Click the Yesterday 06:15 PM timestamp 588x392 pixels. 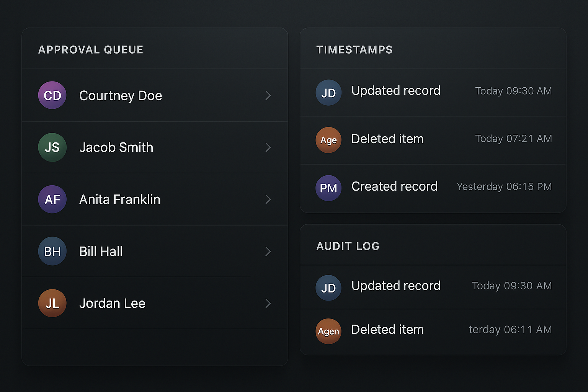pyautogui.click(x=504, y=186)
